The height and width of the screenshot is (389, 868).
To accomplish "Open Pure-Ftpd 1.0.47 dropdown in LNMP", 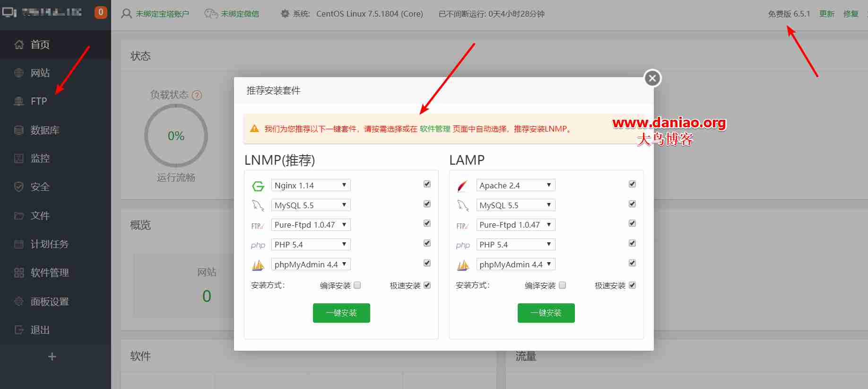I will [311, 225].
